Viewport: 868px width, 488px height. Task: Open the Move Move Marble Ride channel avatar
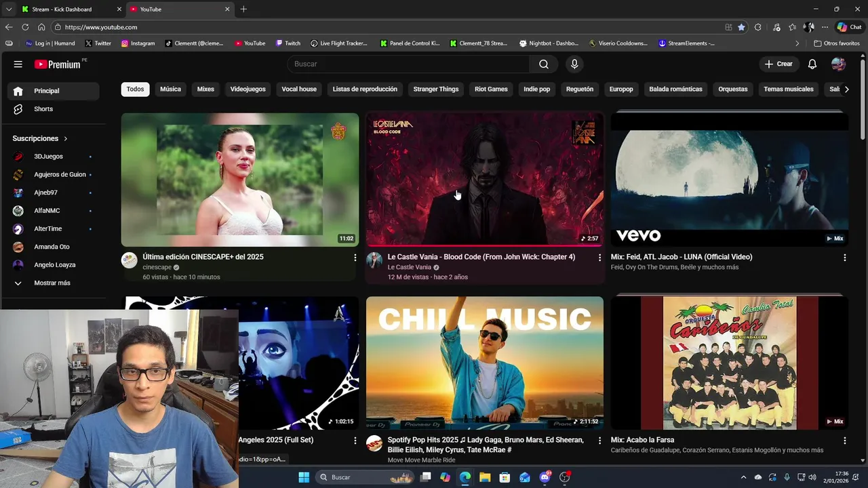[x=374, y=443]
